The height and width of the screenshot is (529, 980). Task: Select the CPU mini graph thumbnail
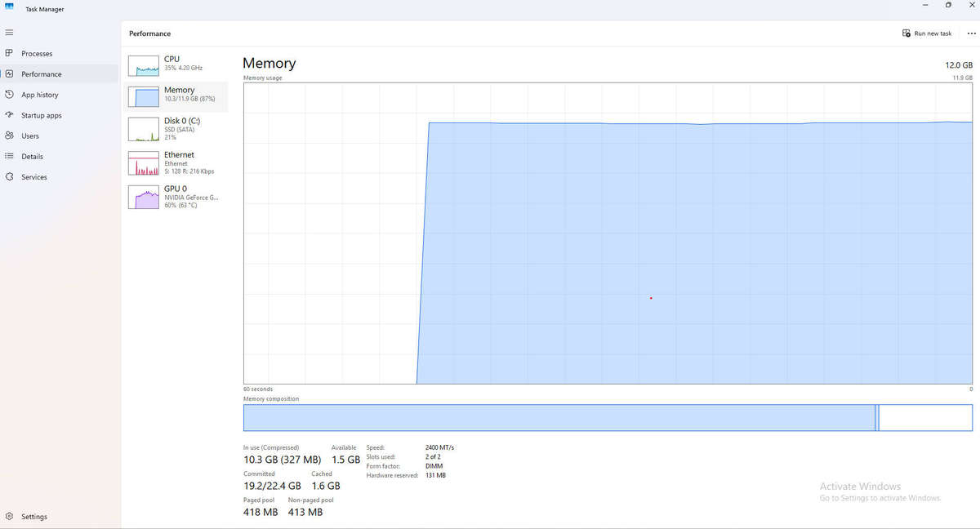pyautogui.click(x=144, y=66)
